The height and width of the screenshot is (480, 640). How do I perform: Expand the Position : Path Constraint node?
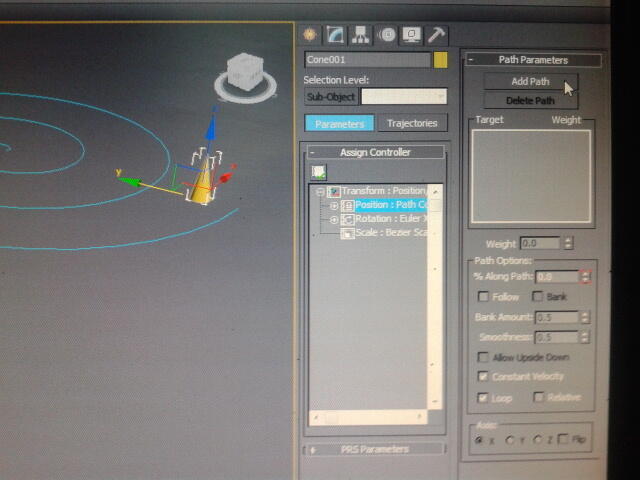(334, 206)
